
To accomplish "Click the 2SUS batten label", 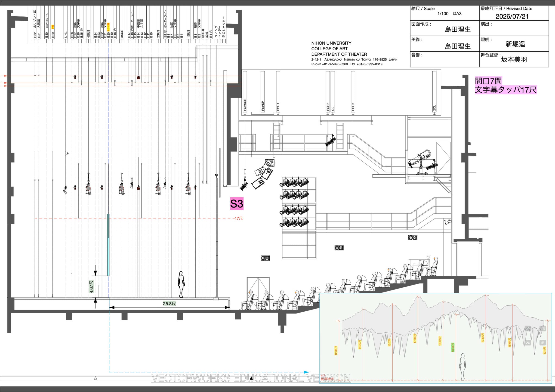I will click(x=158, y=34).
